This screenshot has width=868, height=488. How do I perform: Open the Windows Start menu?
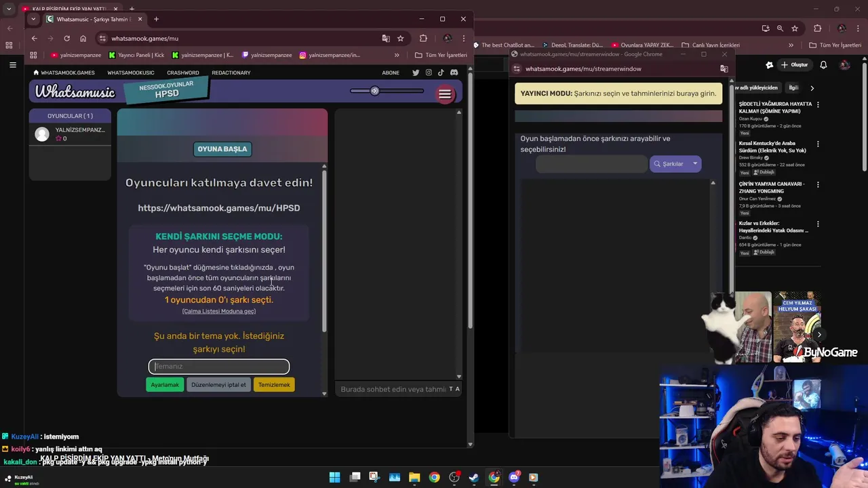pos(334,477)
